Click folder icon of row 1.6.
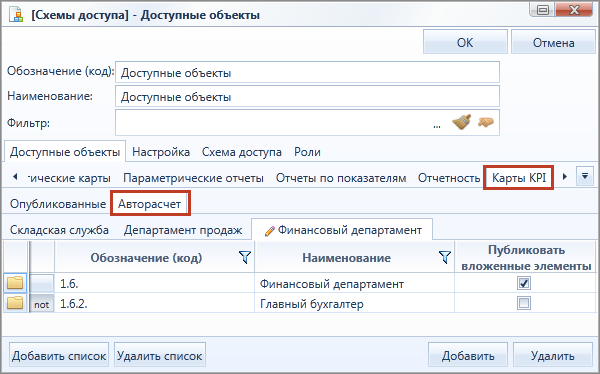Screen dimensions: 600x374 pyautogui.click(x=15, y=283)
